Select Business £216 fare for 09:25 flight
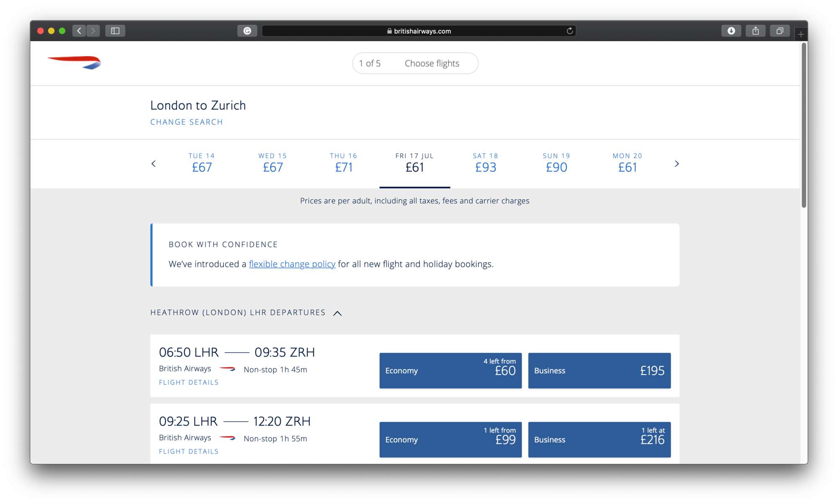Screen dimensions: 838x504 [599, 440]
